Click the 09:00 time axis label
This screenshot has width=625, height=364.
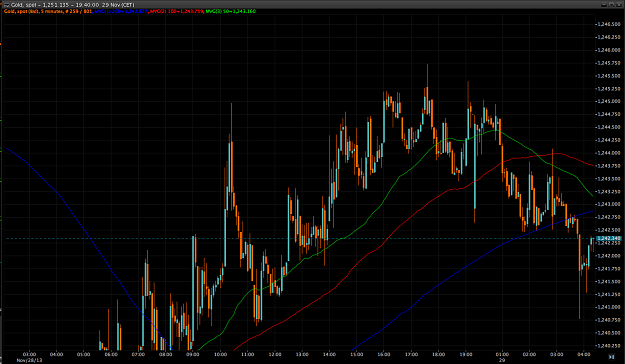coord(193,354)
